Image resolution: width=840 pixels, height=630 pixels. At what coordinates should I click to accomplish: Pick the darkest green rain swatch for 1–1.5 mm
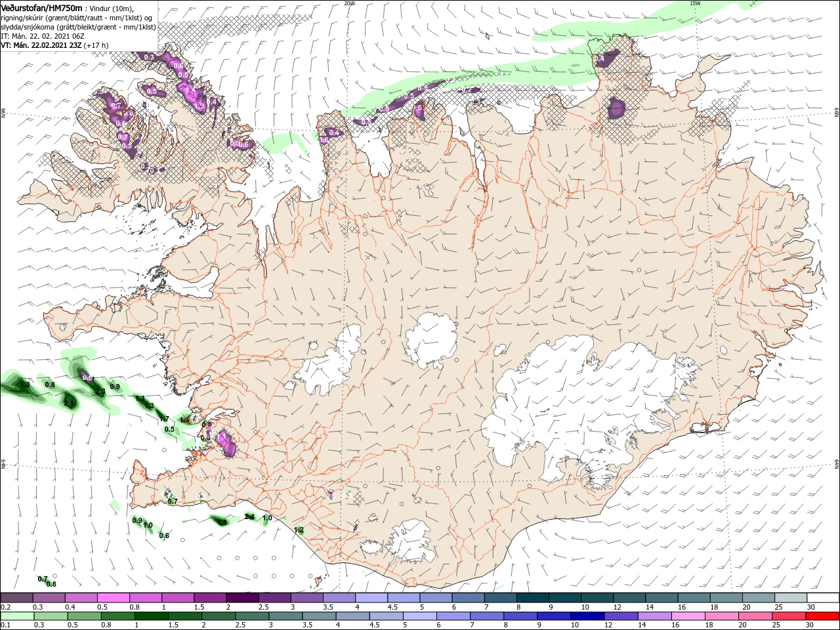(152, 616)
